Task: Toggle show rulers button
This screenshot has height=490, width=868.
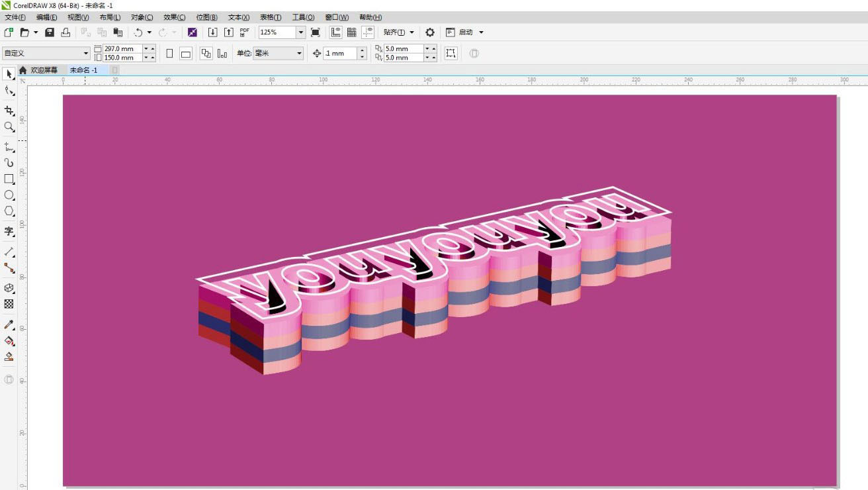Action: coord(335,32)
